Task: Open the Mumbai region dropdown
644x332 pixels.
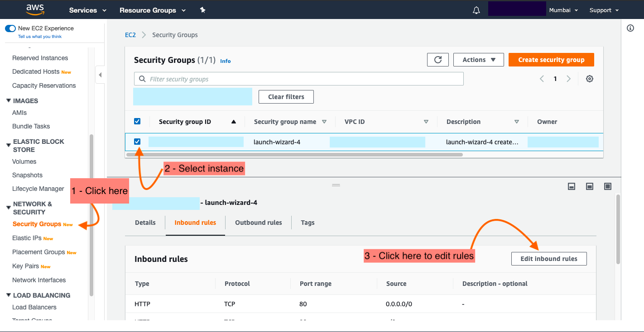Action: pyautogui.click(x=563, y=10)
